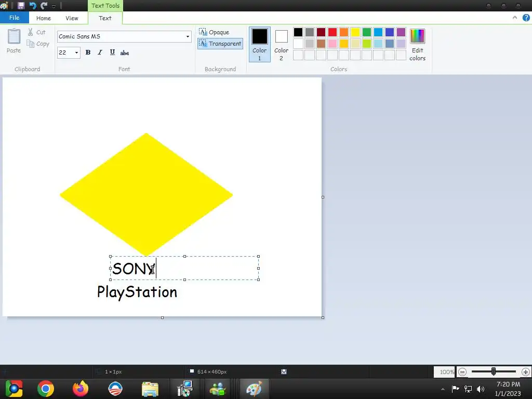Click the canvas right-edge resize handle
The height and width of the screenshot is (399, 532).
click(x=323, y=197)
